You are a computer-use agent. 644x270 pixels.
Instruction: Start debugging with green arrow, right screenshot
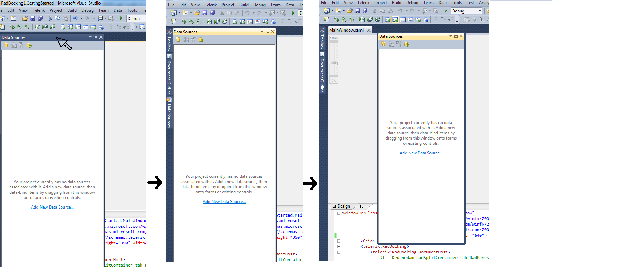pos(446,11)
